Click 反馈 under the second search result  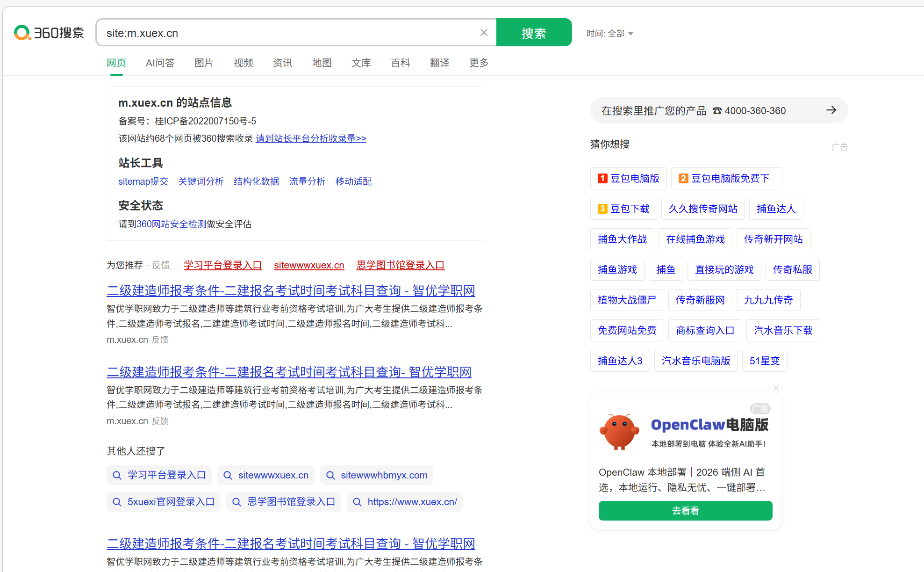(x=160, y=421)
